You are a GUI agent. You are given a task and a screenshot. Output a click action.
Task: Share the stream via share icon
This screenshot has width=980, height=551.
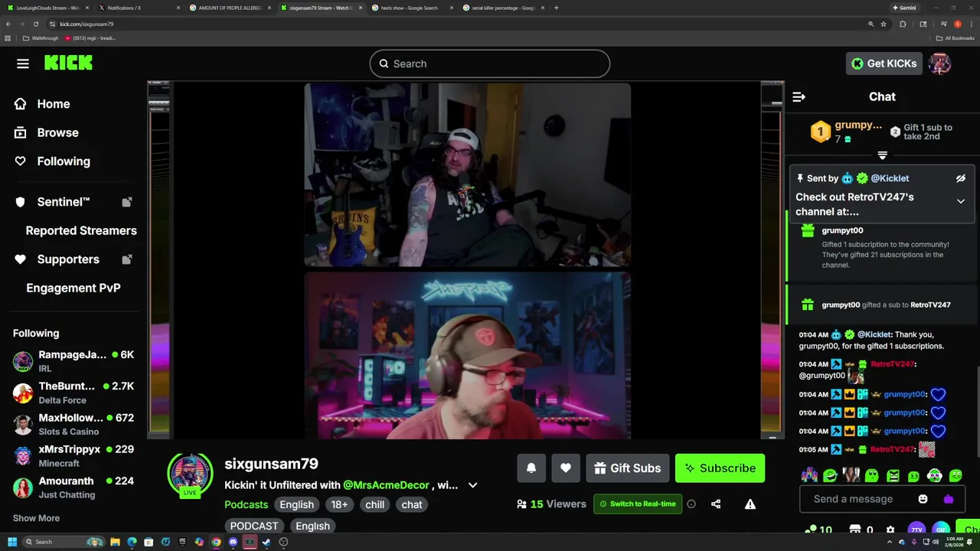(x=716, y=504)
